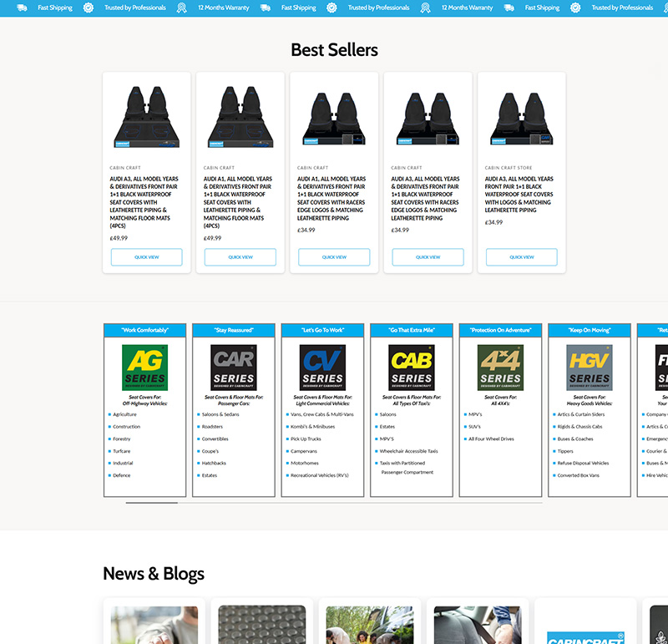Click "Artics & Curtain Siders" item

[581, 414]
